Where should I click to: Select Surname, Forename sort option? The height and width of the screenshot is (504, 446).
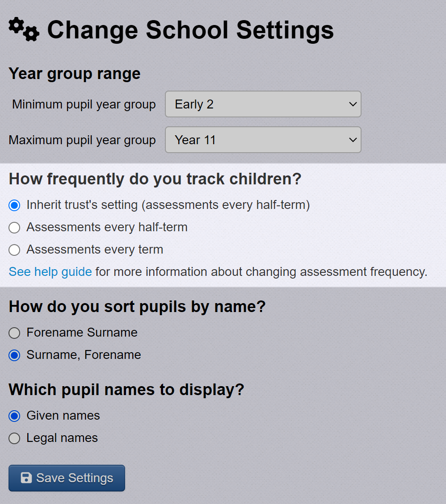pos(14,355)
